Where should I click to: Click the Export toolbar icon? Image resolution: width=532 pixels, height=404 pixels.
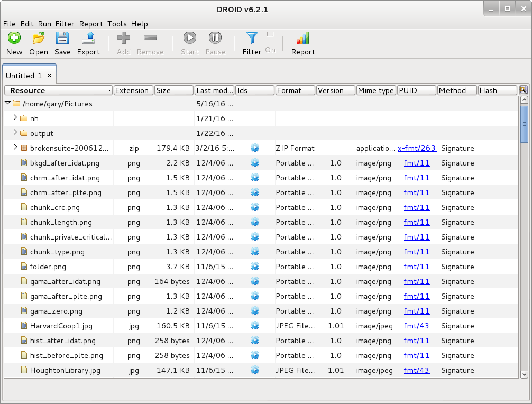[x=88, y=39]
